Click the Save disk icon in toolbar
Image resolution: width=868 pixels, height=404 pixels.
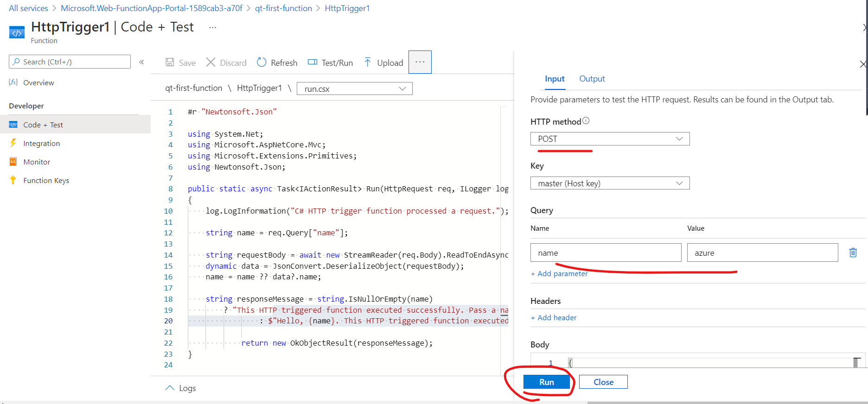click(x=170, y=63)
